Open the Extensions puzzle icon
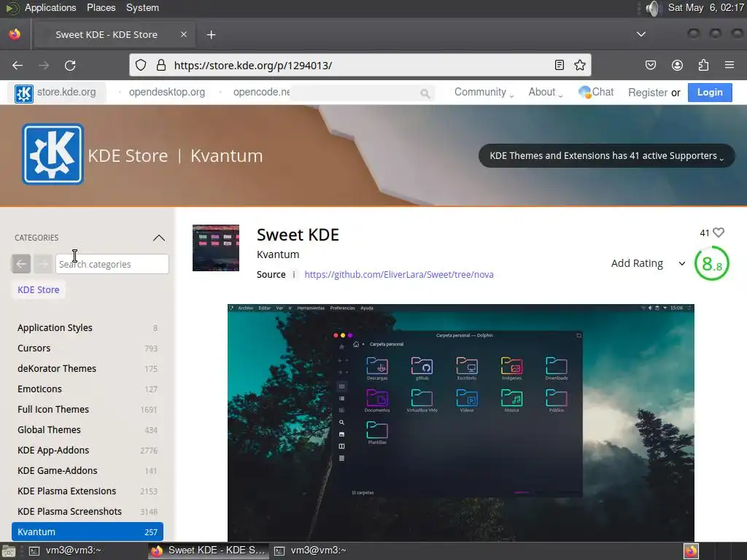Screen dimensions: 747x560 click(x=703, y=65)
